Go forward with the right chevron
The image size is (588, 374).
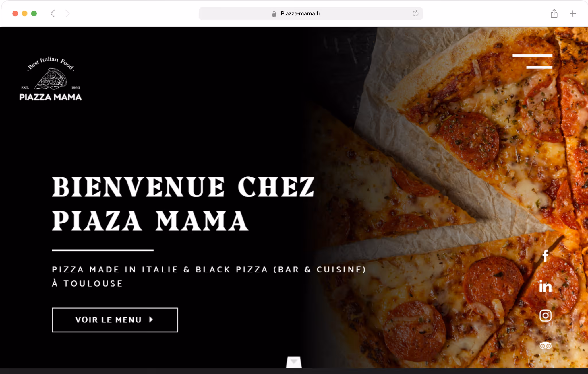pos(67,13)
